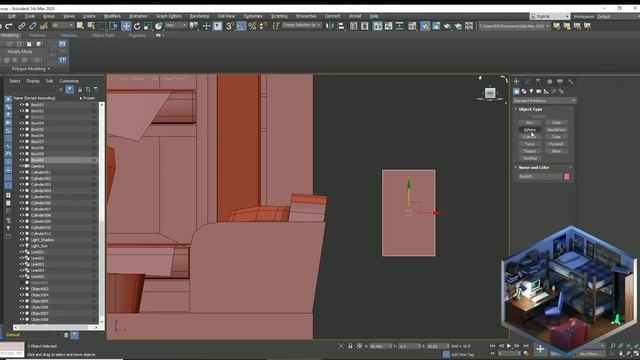Hide Cylinder001 via its eye icon
Screen dimensions: 640x360
pos(22,172)
